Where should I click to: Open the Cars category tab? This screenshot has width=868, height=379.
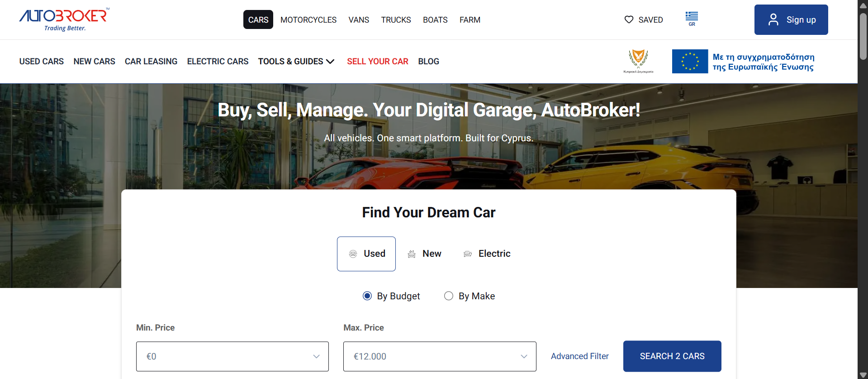tap(258, 19)
